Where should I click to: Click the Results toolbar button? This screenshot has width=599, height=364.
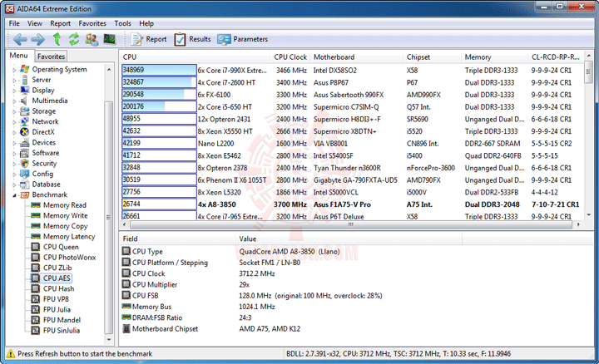click(x=192, y=39)
